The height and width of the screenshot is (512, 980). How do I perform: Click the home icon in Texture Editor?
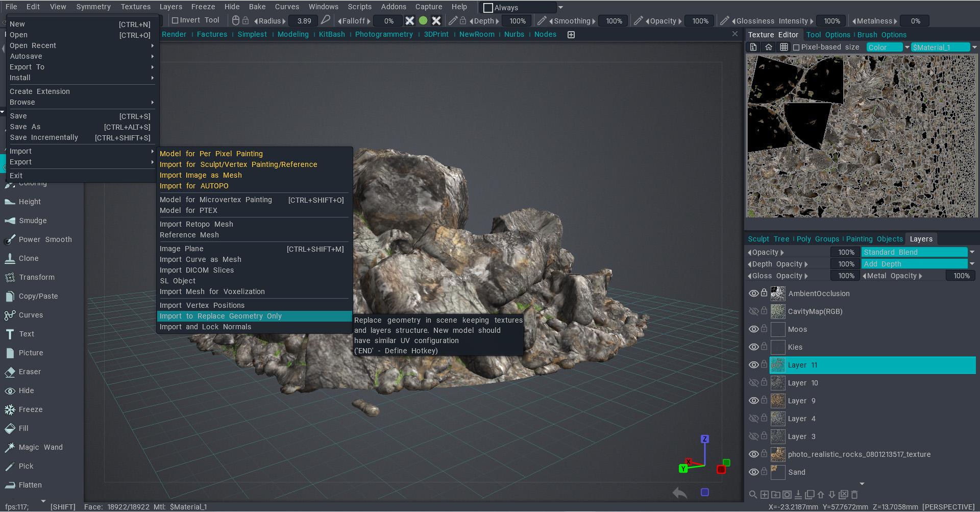[769, 47]
